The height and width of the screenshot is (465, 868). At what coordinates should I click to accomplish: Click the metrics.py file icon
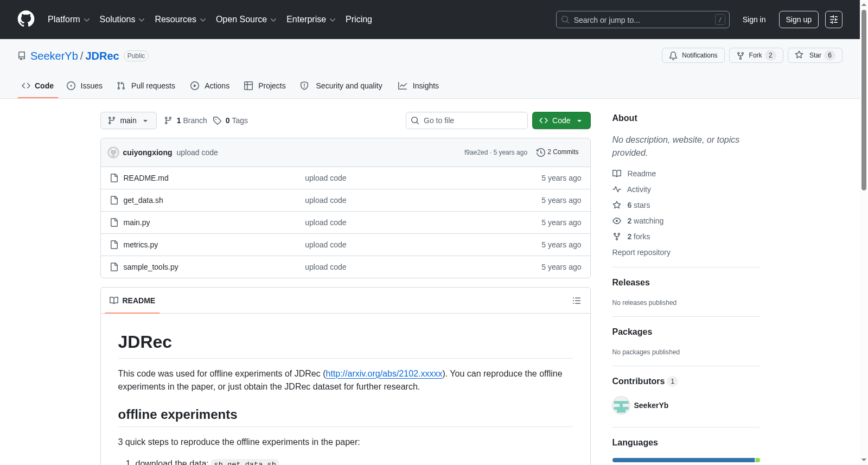coord(114,245)
